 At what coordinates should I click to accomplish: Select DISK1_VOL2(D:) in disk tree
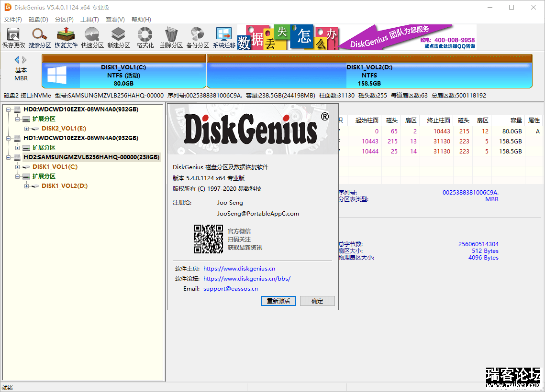[65, 186]
